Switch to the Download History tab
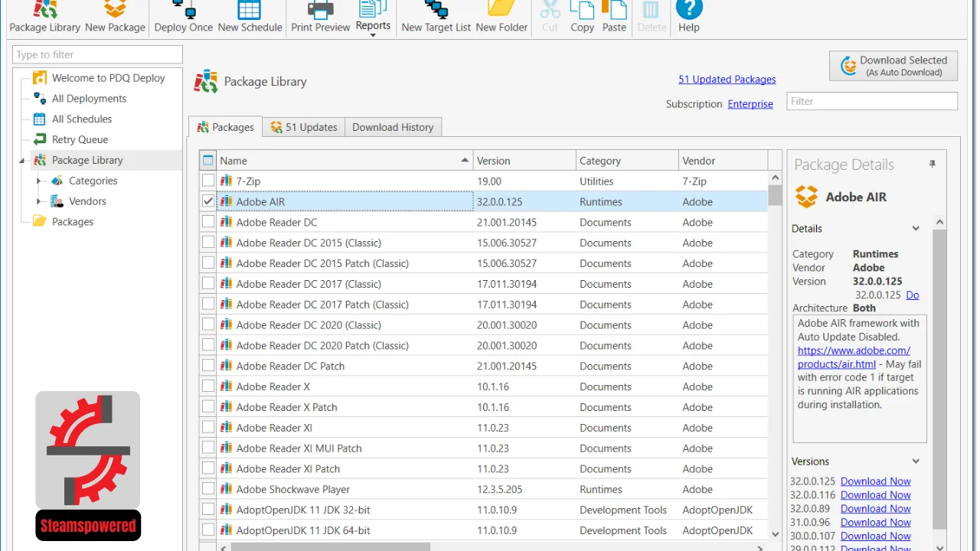This screenshot has height=551, width=980. (393, 127)
